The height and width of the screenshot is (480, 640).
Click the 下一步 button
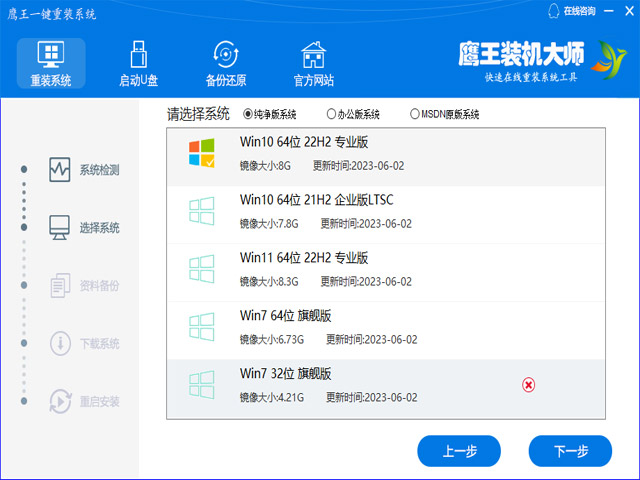tap(570, 451)
